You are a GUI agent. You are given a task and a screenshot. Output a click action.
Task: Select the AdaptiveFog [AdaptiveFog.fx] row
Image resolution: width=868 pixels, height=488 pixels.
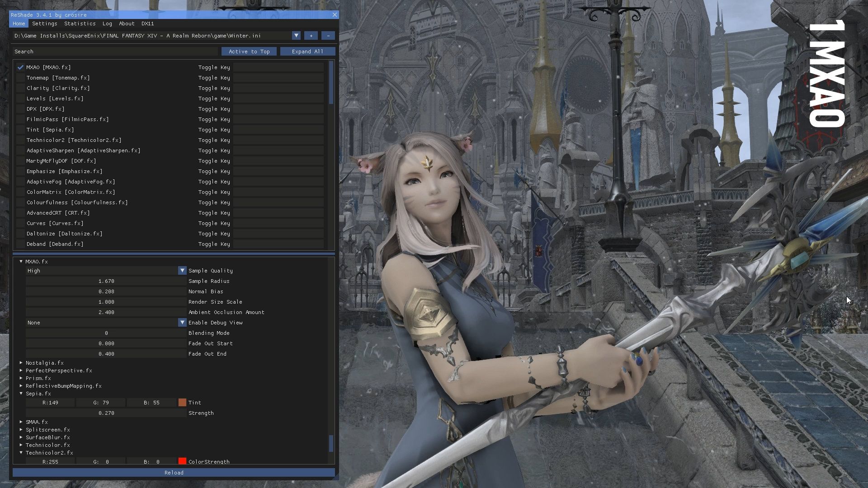coord(71,182)
